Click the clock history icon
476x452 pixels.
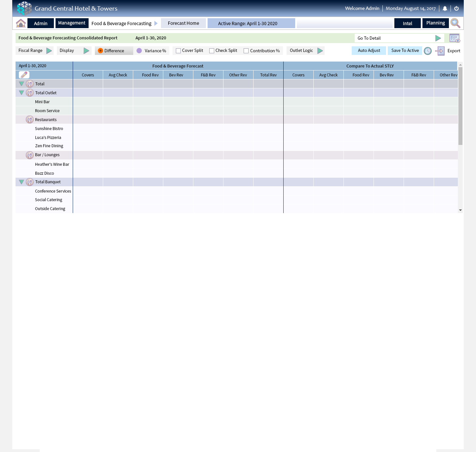pos(428,51)
